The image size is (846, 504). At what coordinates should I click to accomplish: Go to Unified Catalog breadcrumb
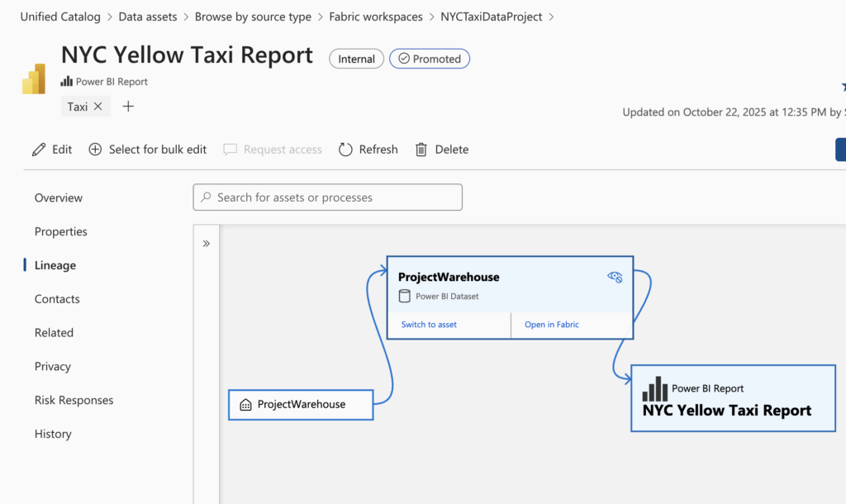60,17
